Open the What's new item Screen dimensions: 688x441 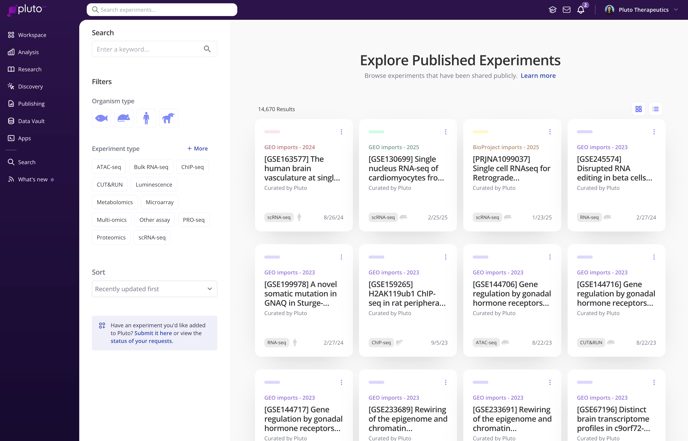point(30,179)
